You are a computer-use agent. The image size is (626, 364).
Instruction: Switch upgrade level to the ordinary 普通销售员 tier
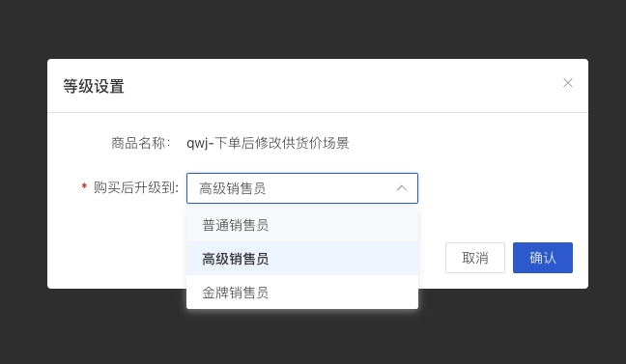click(302, 225)
